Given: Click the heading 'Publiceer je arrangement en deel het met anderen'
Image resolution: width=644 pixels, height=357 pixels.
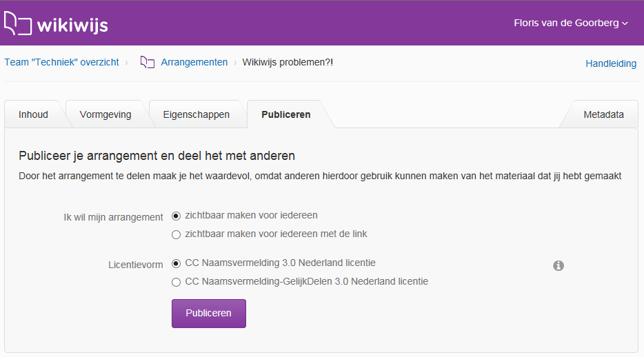Looking at the screenshot, I should click(157, 156).
